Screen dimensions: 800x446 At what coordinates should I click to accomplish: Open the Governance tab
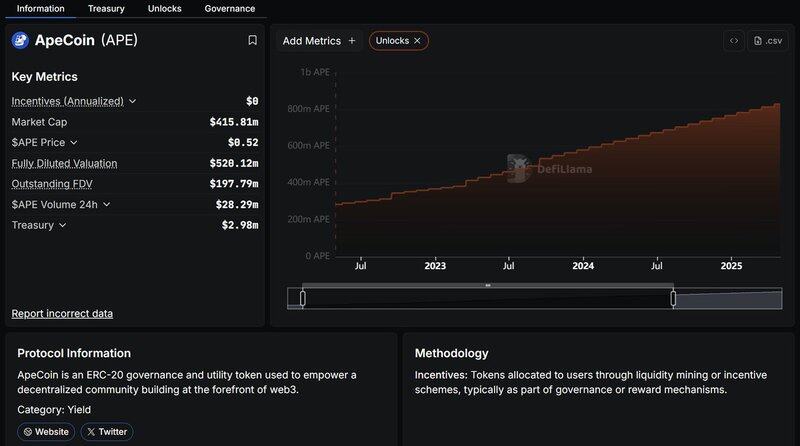point(230,9)
